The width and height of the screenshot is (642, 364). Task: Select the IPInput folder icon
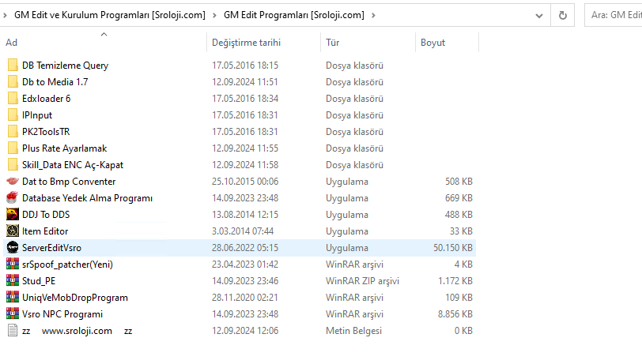(13, 115)
